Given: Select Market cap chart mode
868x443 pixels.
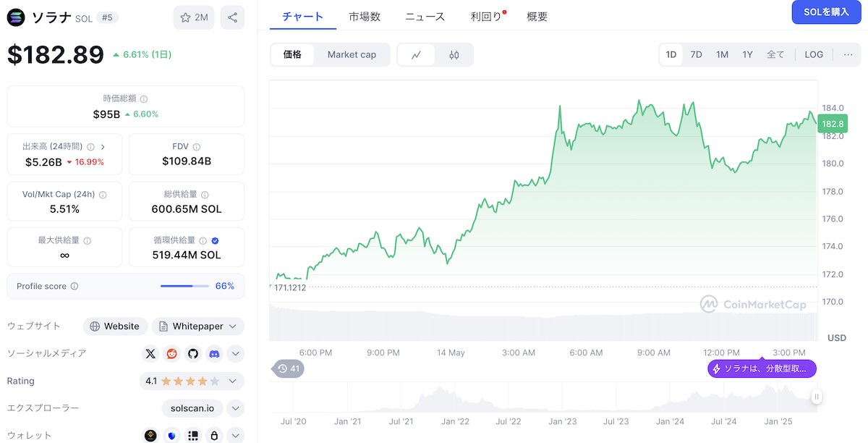Looking at the screenshot, I should point(352,55).
